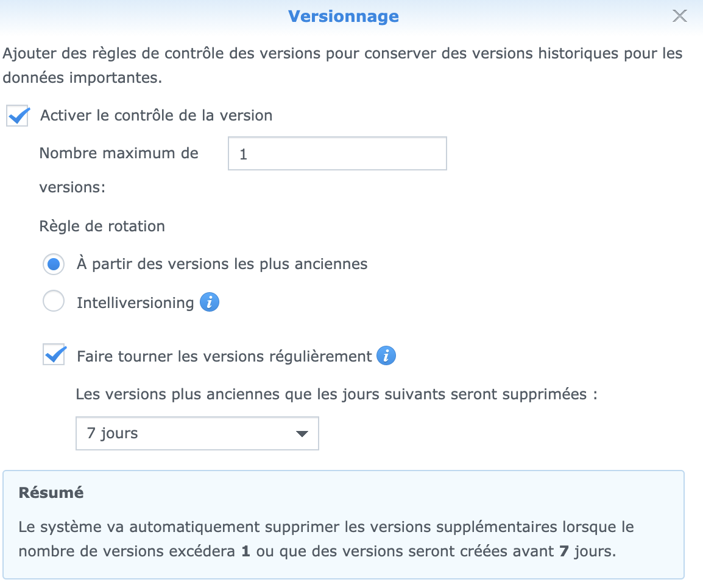Viewport: 703px width, 588px height.
Task: Select the Intelliversioning radio button
Action: click(x=54, y=302)
